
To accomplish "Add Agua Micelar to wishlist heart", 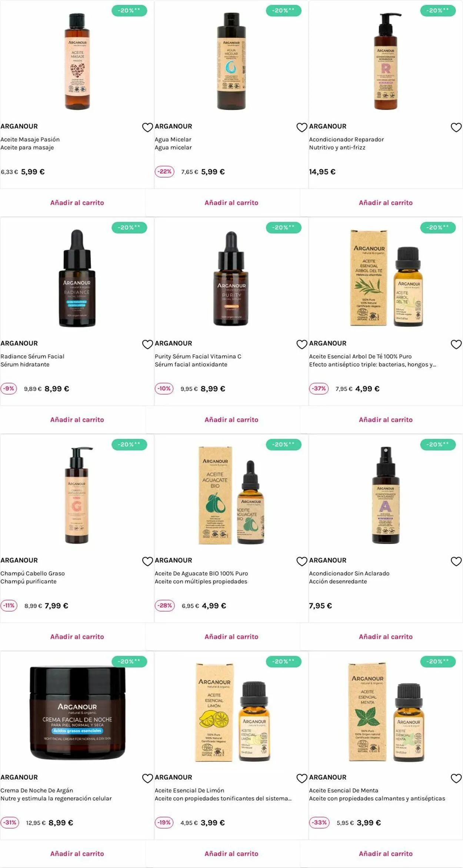I will [x=302, y=127].
